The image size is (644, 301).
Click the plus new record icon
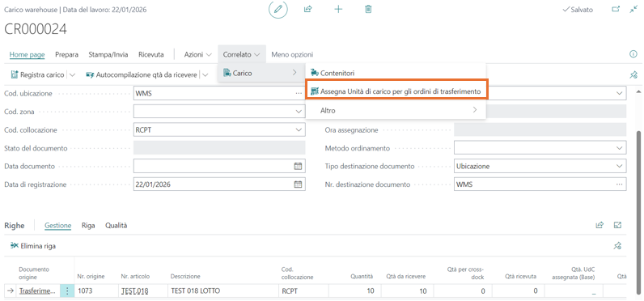point(338,9)
